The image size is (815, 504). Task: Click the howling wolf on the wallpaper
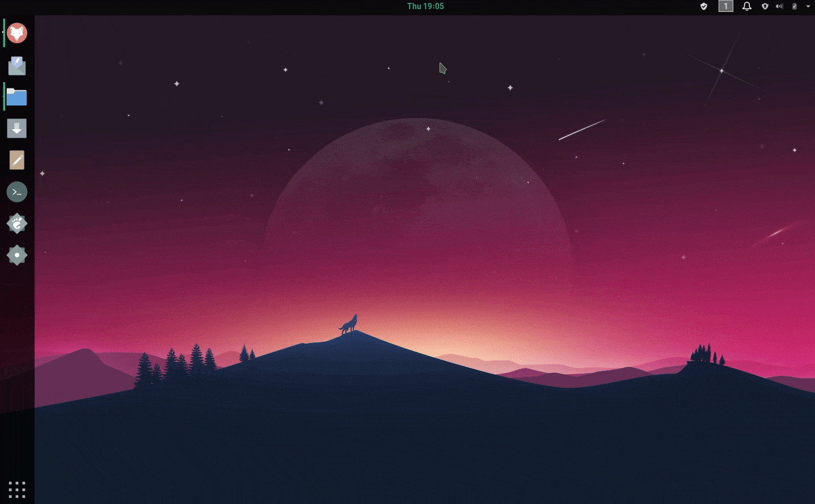click(x=349, y=325)
